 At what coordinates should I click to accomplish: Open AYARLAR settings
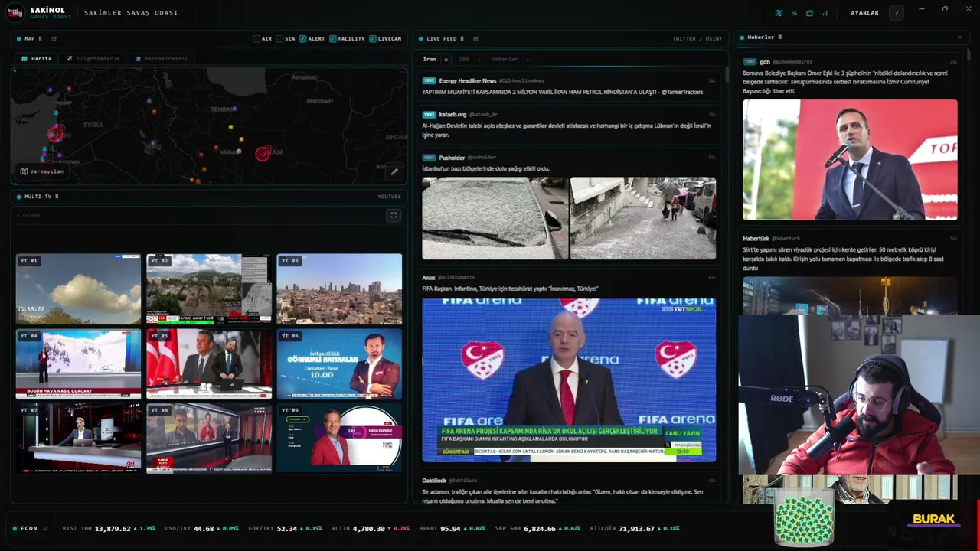point(864,13)
